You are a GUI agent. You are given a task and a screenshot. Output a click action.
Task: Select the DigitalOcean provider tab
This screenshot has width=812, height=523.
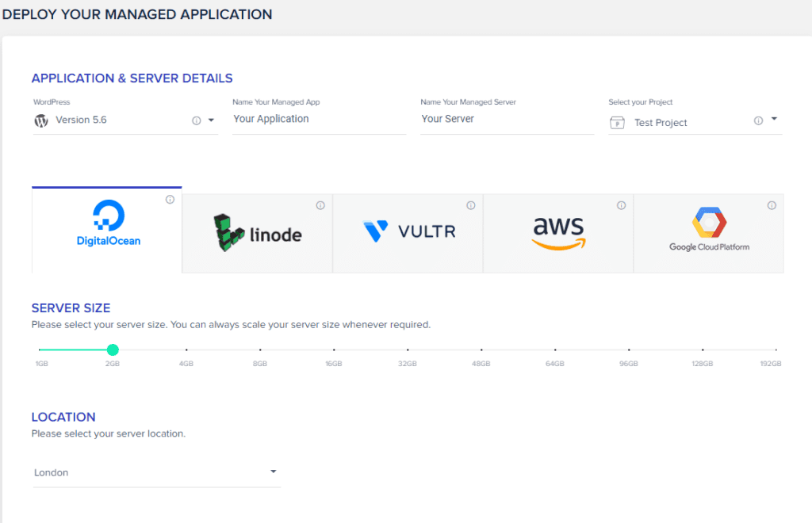[107, 230]
